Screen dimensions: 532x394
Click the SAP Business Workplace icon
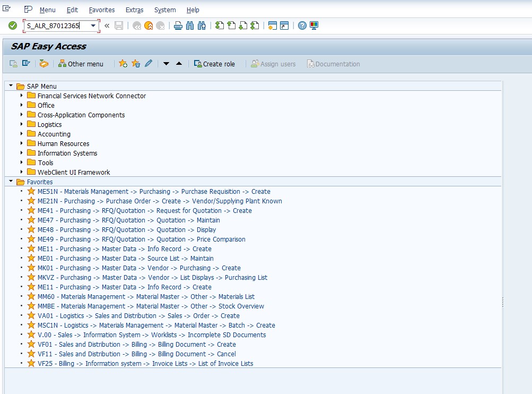(x=44, y=64)
